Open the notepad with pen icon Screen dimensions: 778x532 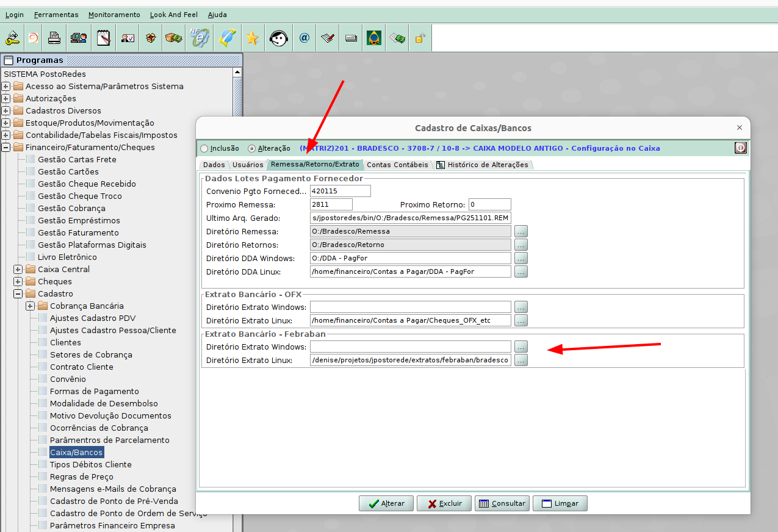pyautogui.click(x=103, y=38)
